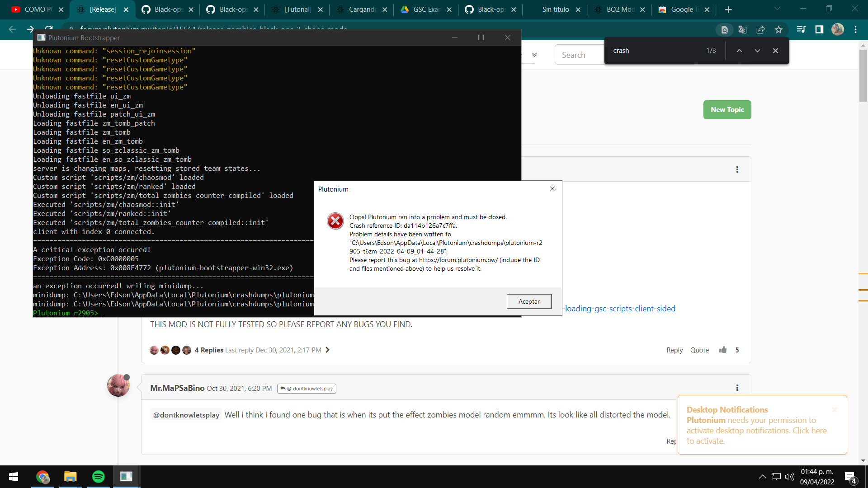The image size is (868, 488).
Task: Open the media controls icon in Chrome toolbar
Action: [x=801, y=29]
